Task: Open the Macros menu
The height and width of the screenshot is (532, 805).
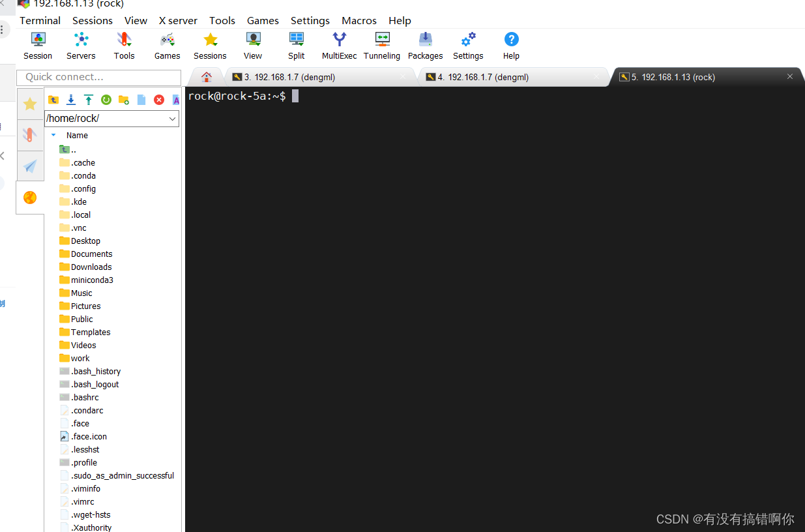Action: click(359, 20)
